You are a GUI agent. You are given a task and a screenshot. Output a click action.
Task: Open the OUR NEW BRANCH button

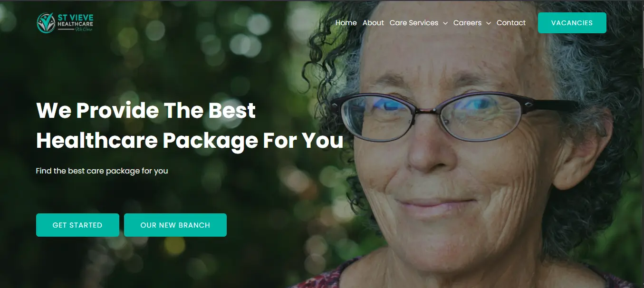pyautogui.click(x=175, y=225)
